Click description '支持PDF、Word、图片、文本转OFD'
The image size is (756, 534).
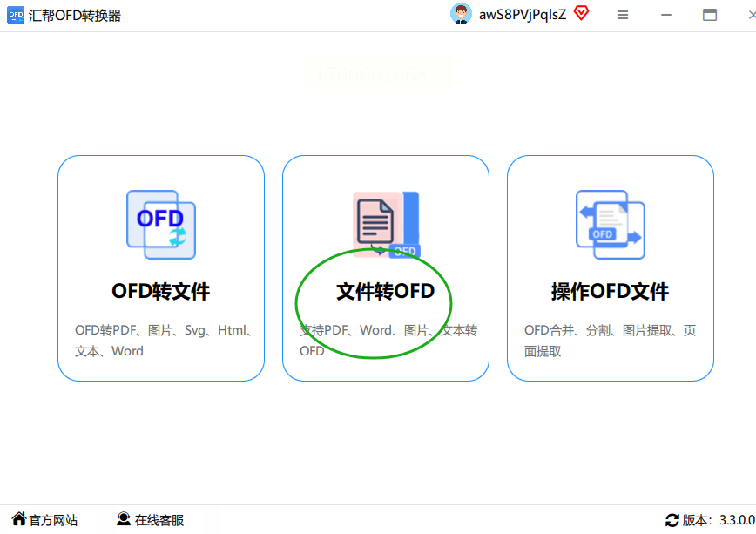pos(388,341)
